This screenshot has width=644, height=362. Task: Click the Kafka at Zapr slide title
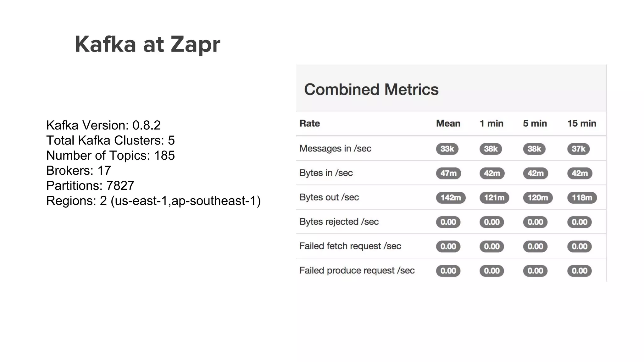tap(147, 44)
